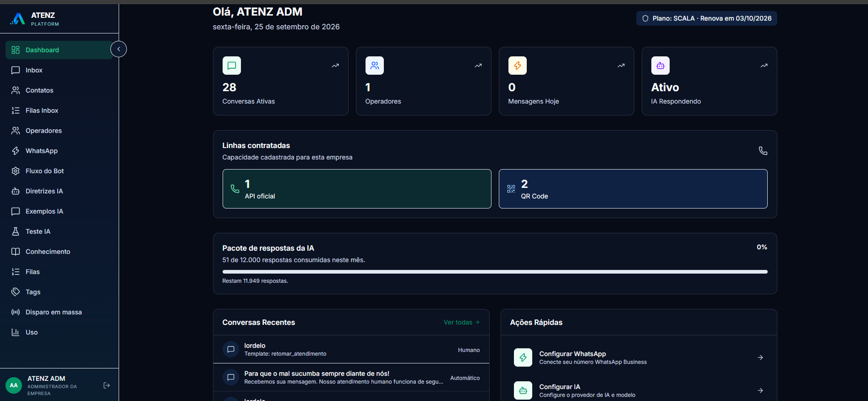
Task: Open the Inbox menu item
Action: (59, 70)
